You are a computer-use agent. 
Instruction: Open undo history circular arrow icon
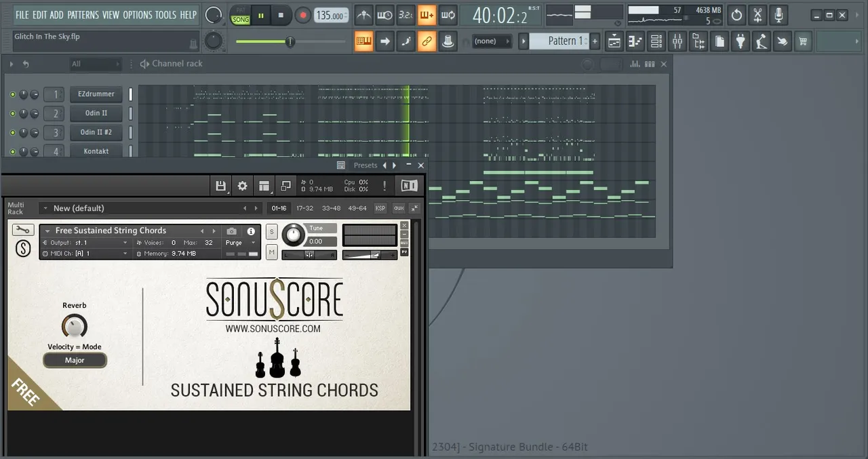coord(737,15)
